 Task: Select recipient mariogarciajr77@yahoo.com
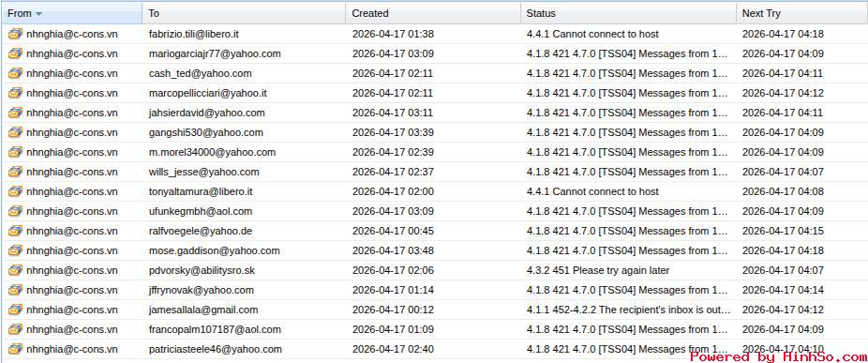click(x=215, y=53)
